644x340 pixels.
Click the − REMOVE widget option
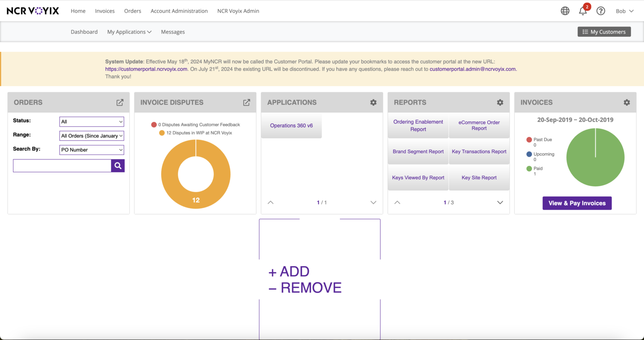pos(305,288)
